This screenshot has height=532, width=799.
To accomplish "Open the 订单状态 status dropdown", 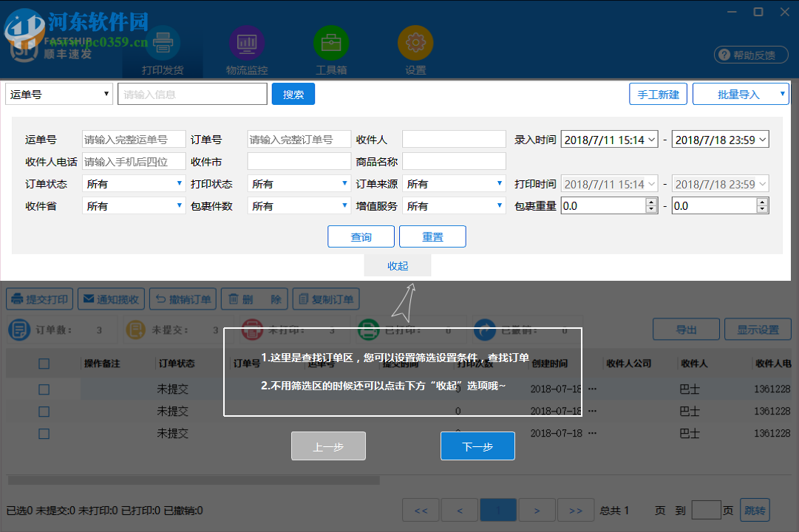I will pyautogui.click(x=133, y=183).
